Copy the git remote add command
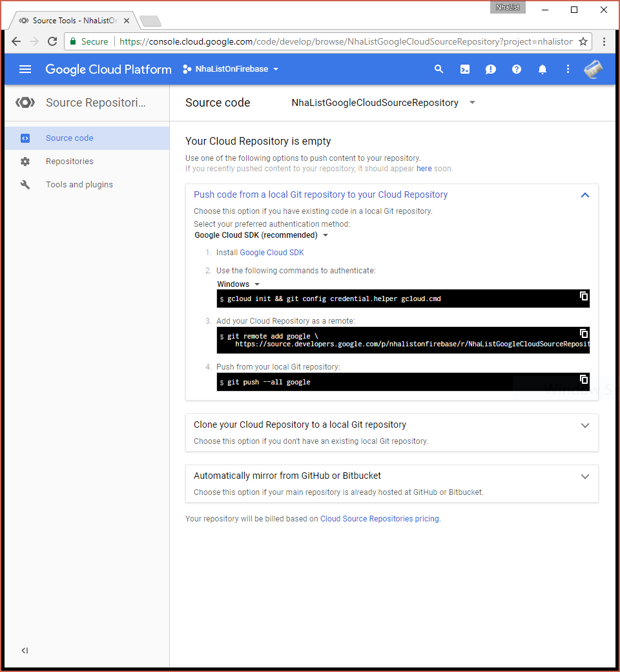The height and width of the screenshot is (672, 620). 584,333
